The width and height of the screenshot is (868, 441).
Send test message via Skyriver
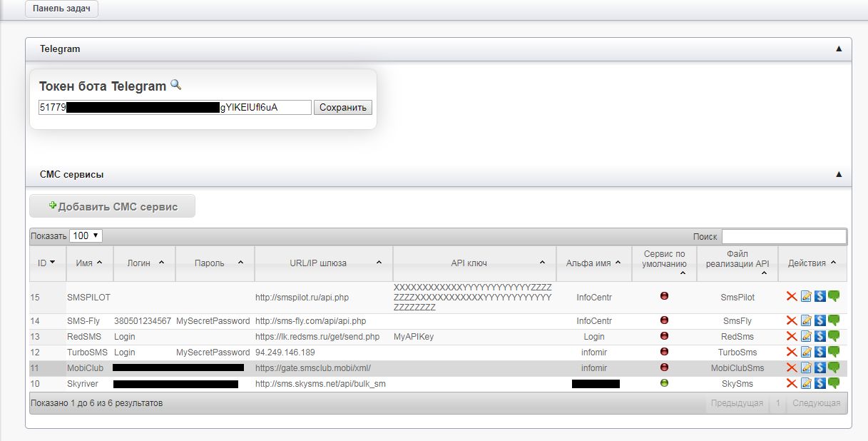(833, 383)
